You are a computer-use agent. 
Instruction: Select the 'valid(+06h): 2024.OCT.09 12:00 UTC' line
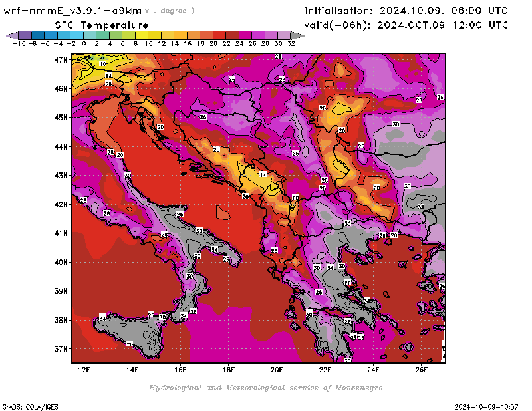406,25
